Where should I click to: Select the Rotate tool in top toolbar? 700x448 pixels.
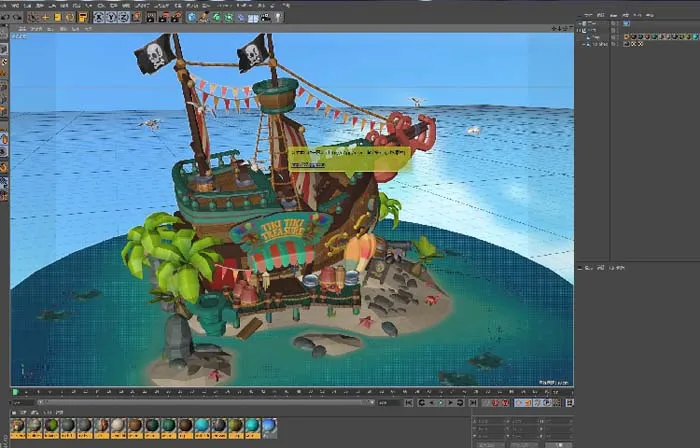tap(69, 16)
